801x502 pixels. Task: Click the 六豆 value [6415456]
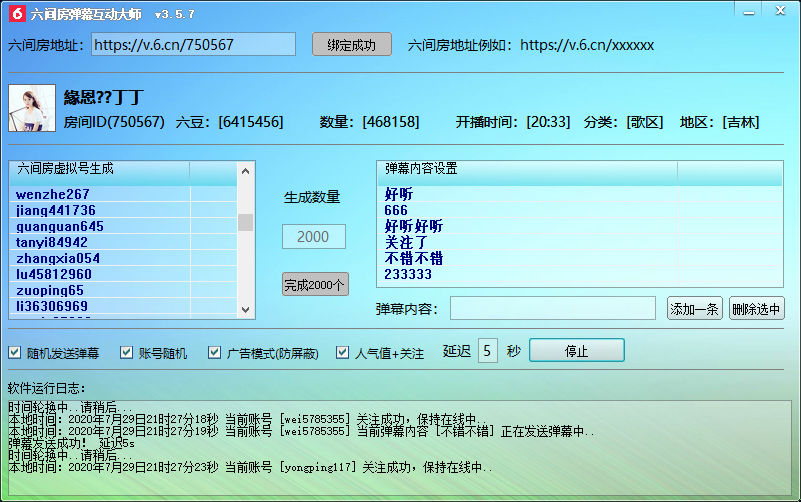pyautogui.click(x=250, y=122)
